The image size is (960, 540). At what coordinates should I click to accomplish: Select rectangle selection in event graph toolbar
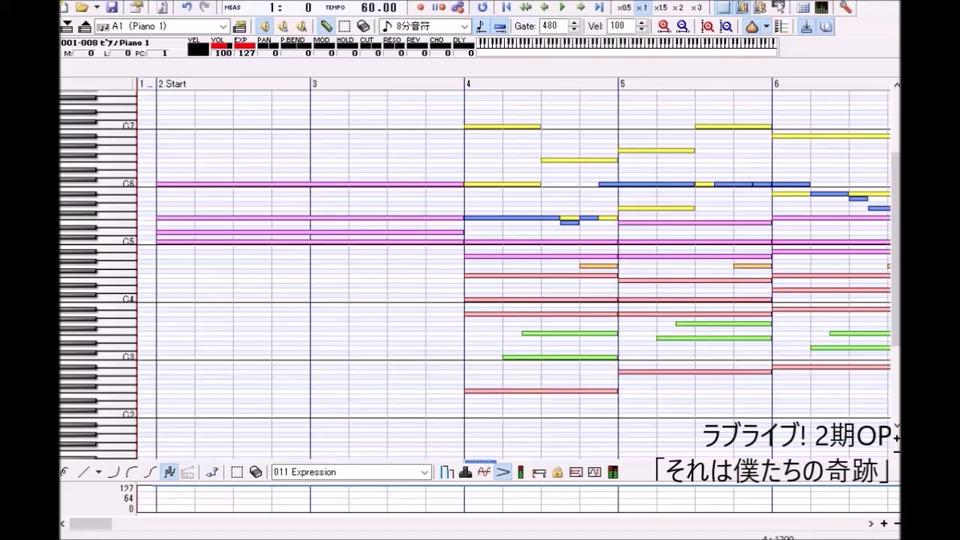click(x=237, y=472)
